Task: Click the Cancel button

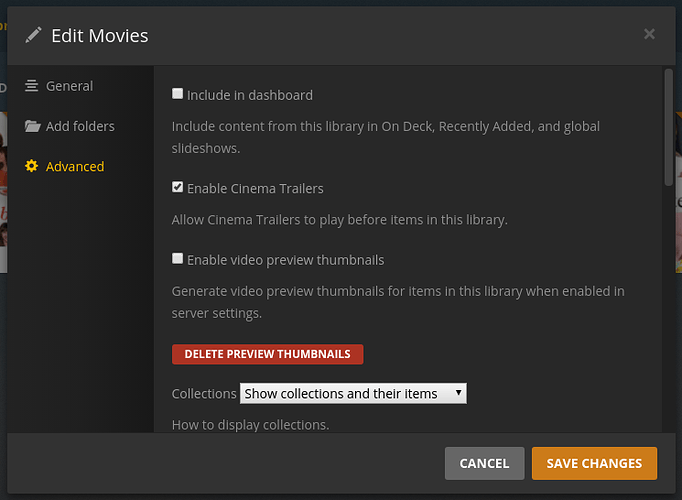Action: 485,463
